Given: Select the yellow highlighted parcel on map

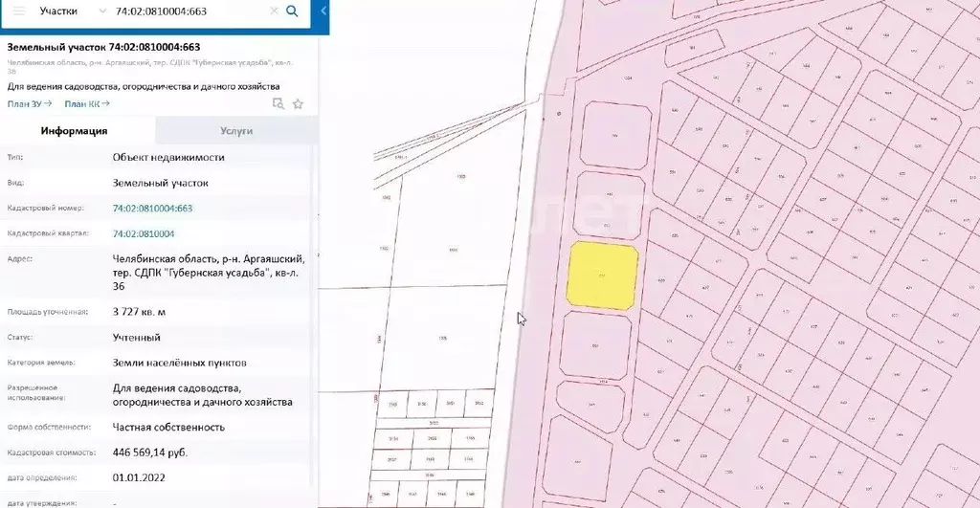Looking at the screenshot, I should tap(602, 276).
